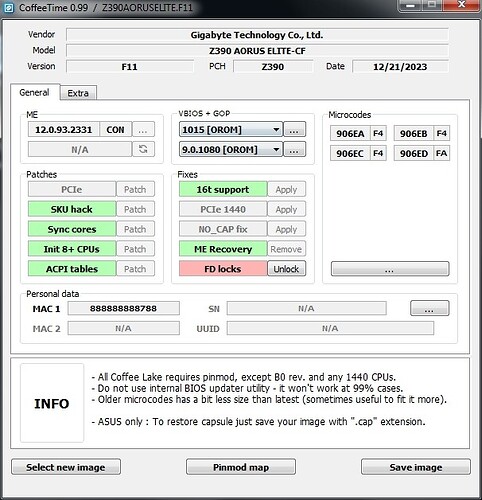Click the wide microcodes ellipsis button
The width and height of the screenshot is (482, 500).
coord(390,269)
